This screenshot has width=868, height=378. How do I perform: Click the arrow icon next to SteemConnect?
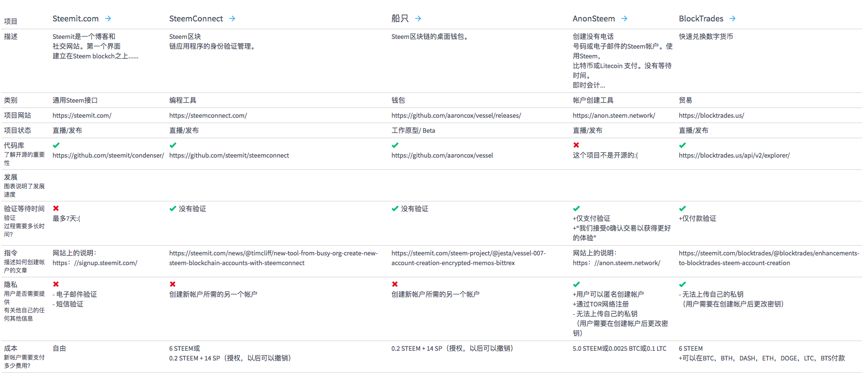point(232,18)
